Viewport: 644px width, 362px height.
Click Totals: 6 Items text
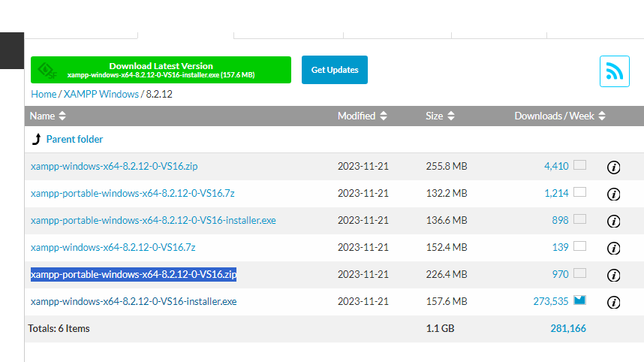(59, 328)
